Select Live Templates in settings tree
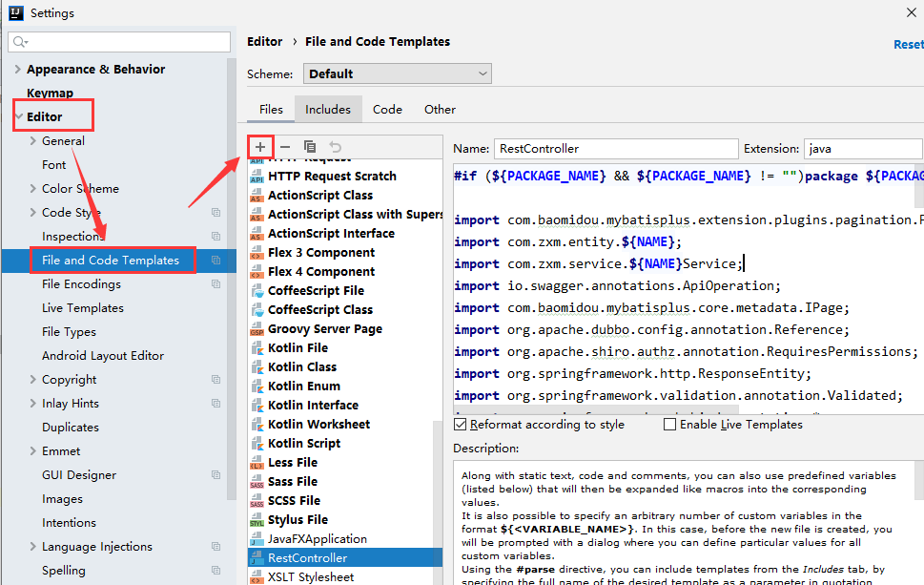This screenshot has width=924, height=585. (83, 308)
